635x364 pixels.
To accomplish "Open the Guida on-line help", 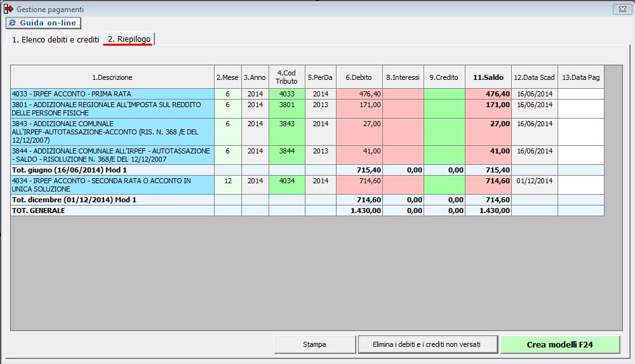I will pos(44,23).
